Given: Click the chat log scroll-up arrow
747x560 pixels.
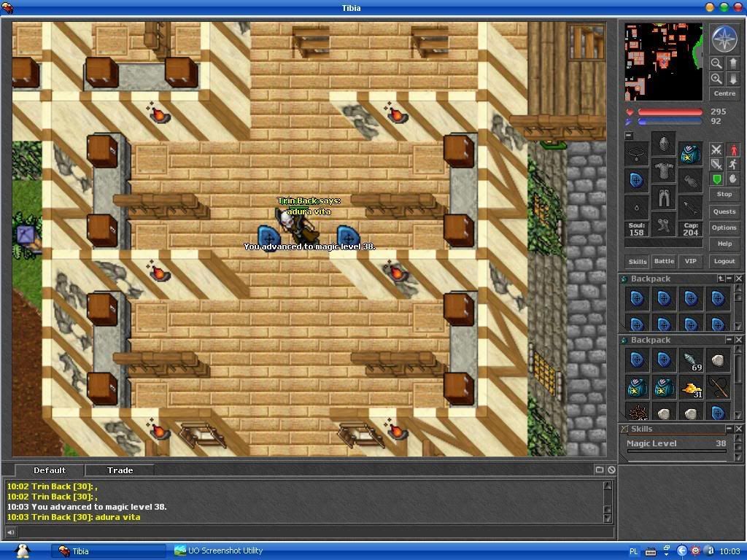Looking at the screenshot, I should (608, 486).
